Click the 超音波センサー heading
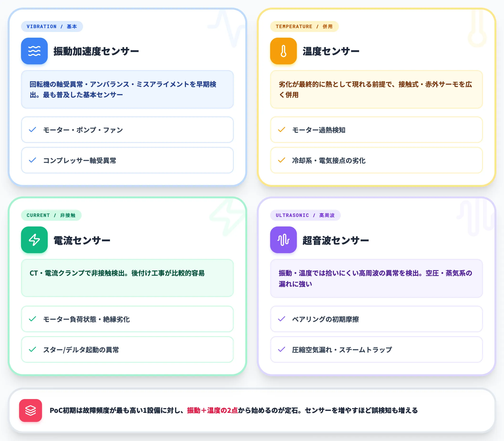504x441 pixels. pyautogui.click(x=336, y=240)
